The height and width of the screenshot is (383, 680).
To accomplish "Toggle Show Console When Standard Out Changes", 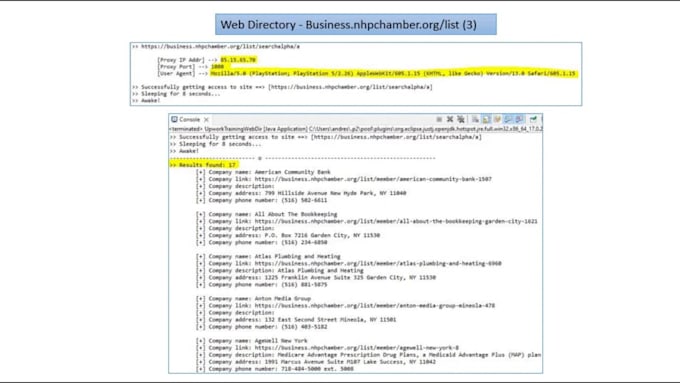I will tap(508, 119).
